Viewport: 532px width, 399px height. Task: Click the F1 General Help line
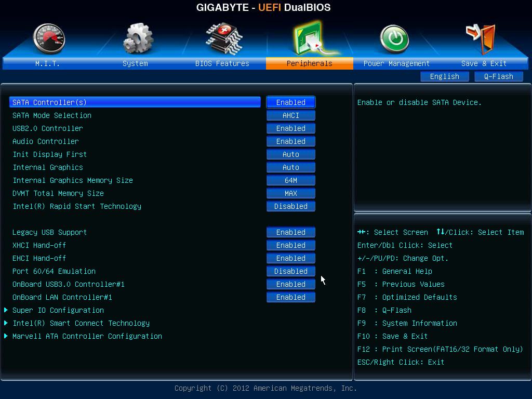[395, 271]
